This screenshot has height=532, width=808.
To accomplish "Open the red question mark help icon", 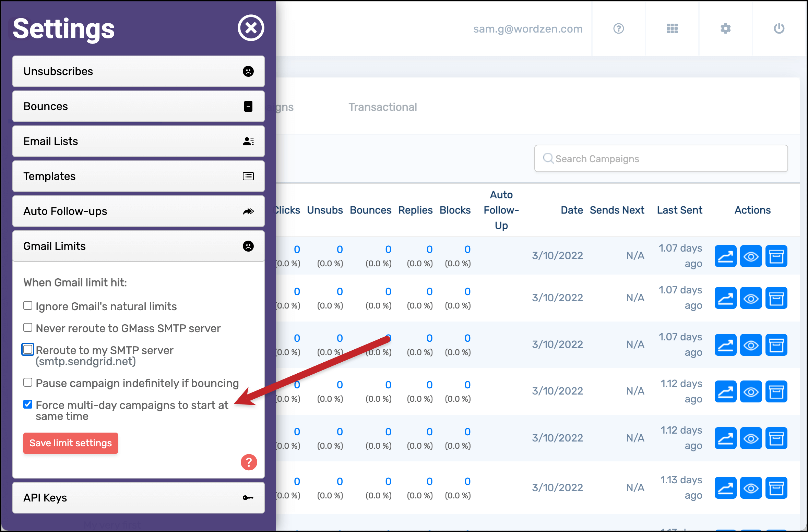I will point(249,462).
